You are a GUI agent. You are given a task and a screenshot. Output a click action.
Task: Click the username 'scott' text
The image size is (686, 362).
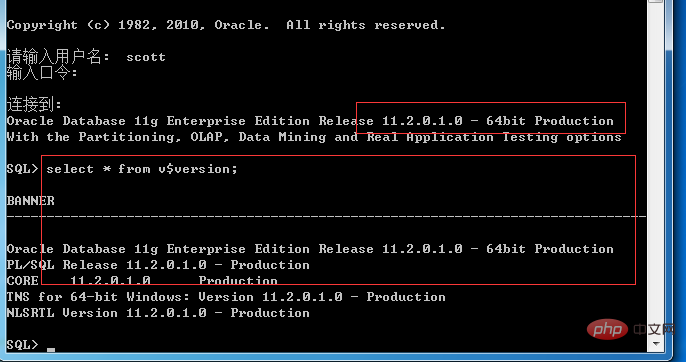146,57
